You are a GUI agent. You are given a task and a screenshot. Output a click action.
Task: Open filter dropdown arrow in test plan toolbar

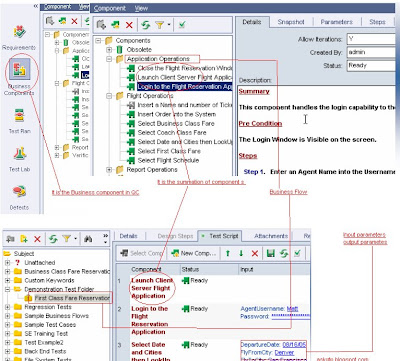click(x=76, y=239)
